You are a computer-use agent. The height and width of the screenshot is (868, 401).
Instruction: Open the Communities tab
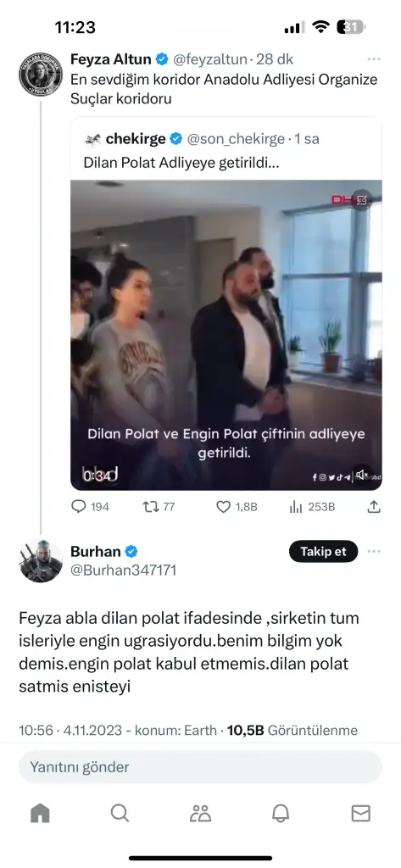200,813
